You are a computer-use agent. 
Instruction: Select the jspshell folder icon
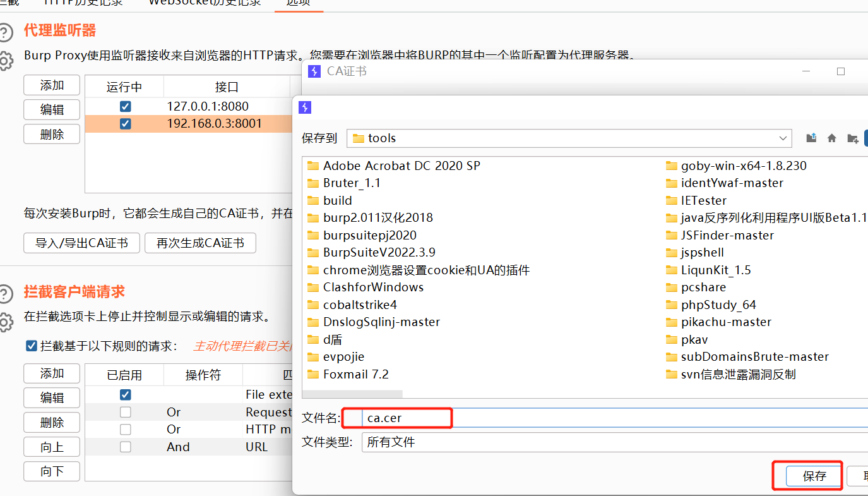pyautogui.click(x=671, y=253)
